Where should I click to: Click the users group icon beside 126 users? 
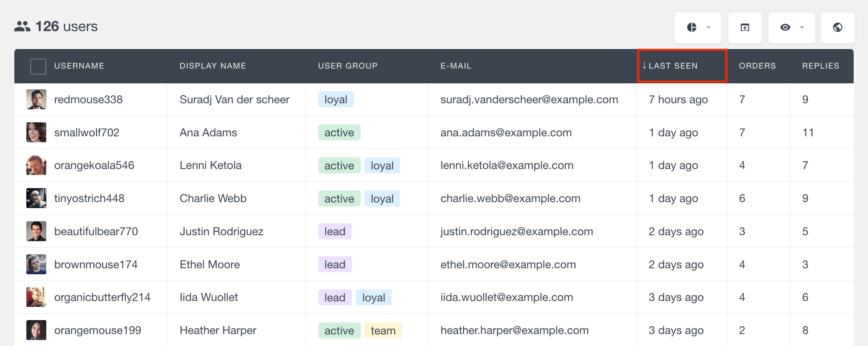pyautogui.click(x=22, y=26)
